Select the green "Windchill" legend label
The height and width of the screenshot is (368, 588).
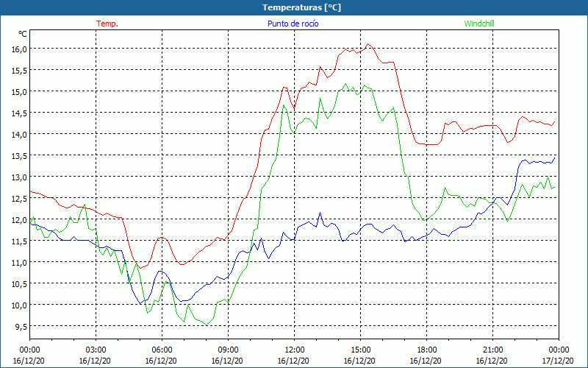(x=479, y=24)
